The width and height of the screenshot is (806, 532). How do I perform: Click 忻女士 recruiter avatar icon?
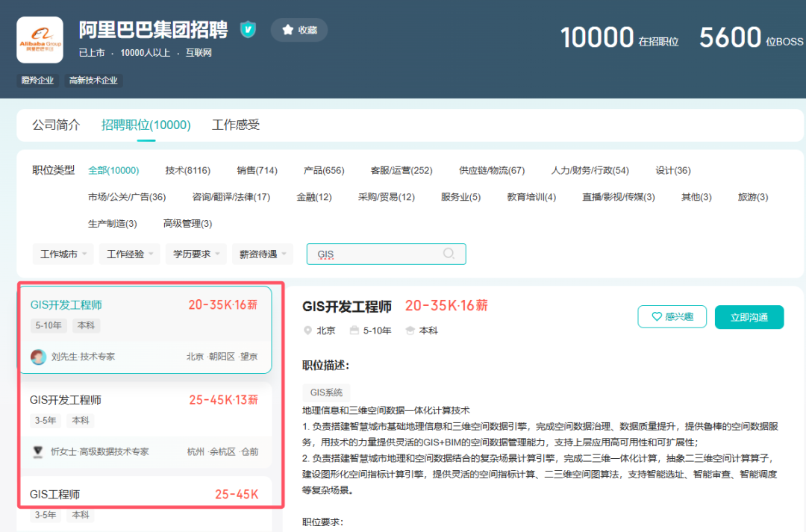(x=38, y=452)
